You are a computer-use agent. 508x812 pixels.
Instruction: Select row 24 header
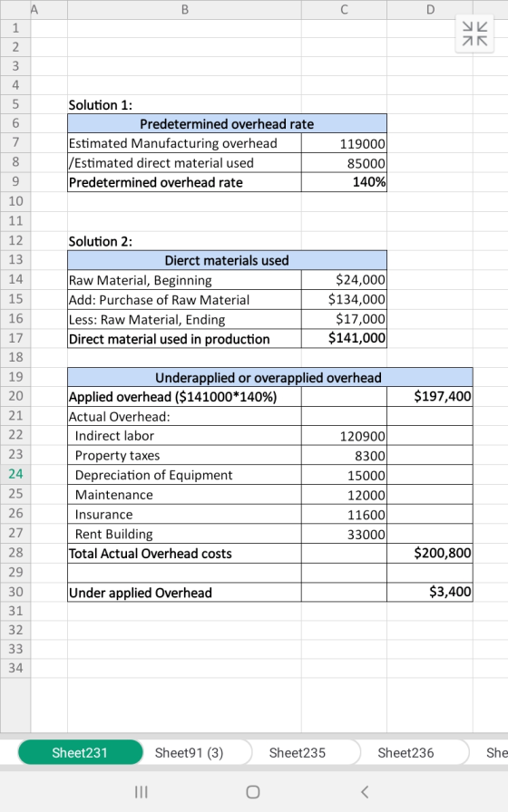15,474
